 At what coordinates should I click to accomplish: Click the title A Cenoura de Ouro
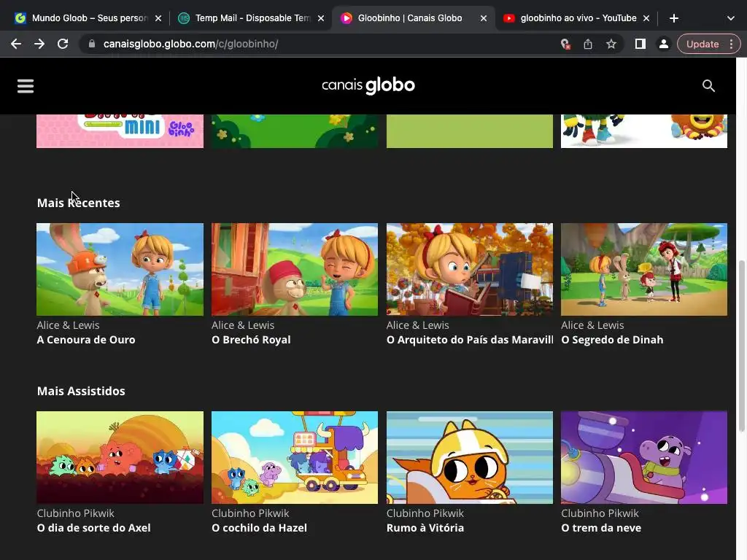pos(86,340)
